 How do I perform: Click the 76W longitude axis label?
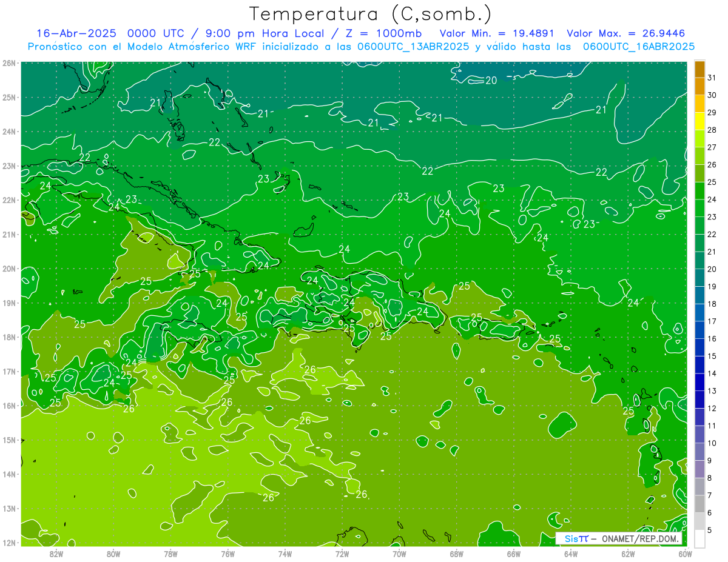click(228, 554)
